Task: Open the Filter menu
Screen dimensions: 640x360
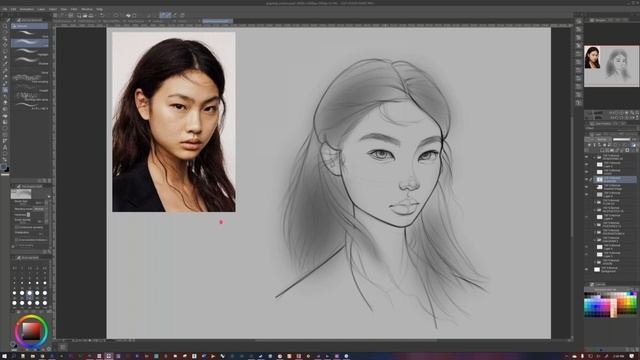Action: (x=74, y=9)
